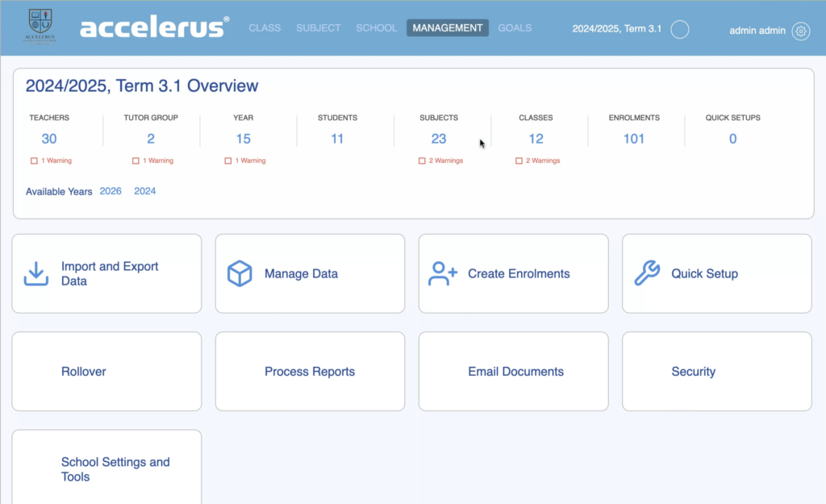The image size is (826, 504).
Task: Click the Create Enrolments person-plus icon
Action: click(443, 274)
